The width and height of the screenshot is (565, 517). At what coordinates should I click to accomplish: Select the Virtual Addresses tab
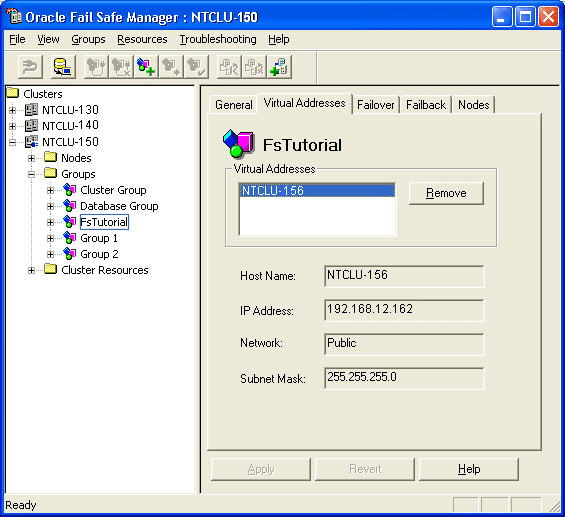click(304, 103)
